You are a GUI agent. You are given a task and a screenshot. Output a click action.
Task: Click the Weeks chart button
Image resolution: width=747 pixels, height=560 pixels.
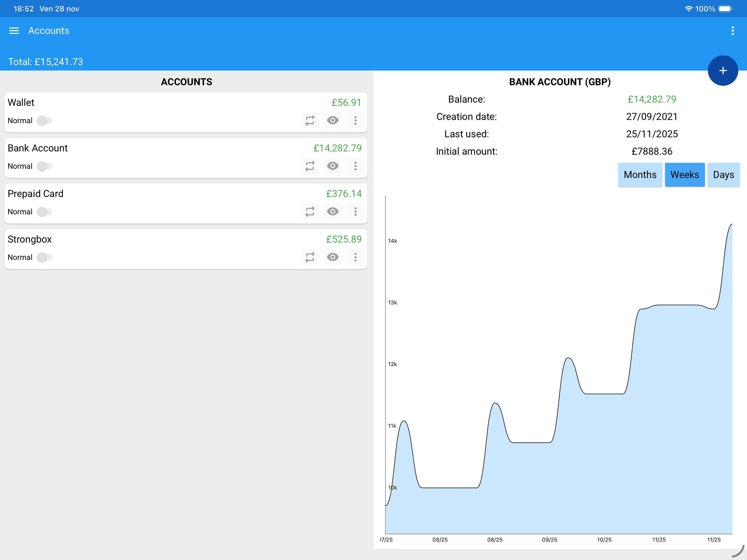click(x=685, y=175)
